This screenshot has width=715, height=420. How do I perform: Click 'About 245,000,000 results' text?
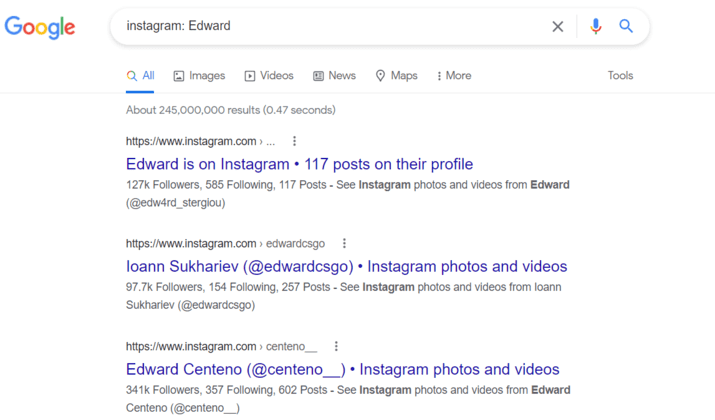coord(231,110)
